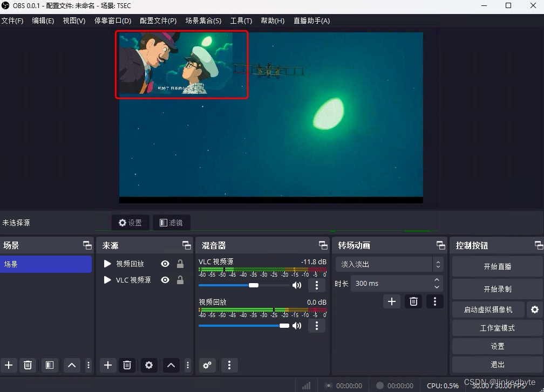The image size is (544, 392).
Task: Click the 开始直播 button
Action: pyautogui.click(x=497, y=266)
